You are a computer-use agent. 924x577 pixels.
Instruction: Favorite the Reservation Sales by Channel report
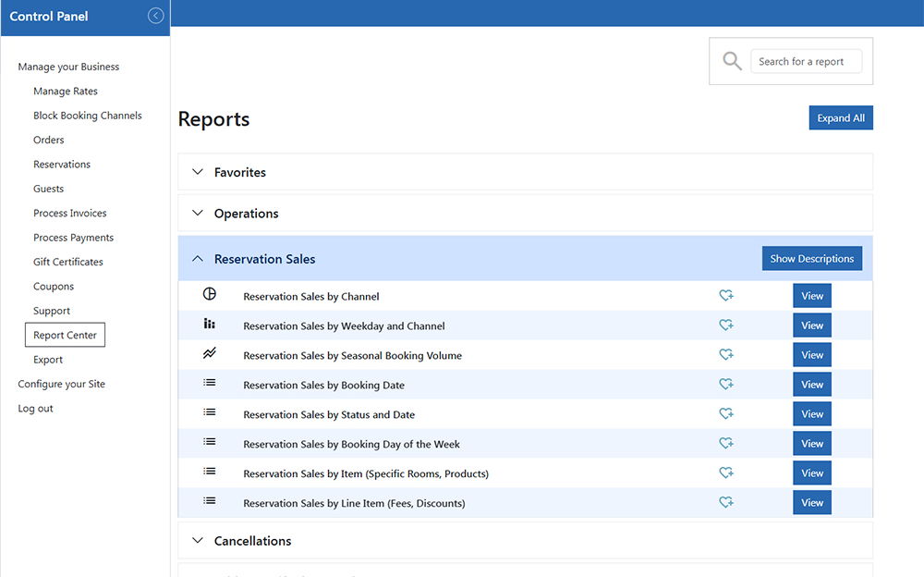(x=726, y=296)
